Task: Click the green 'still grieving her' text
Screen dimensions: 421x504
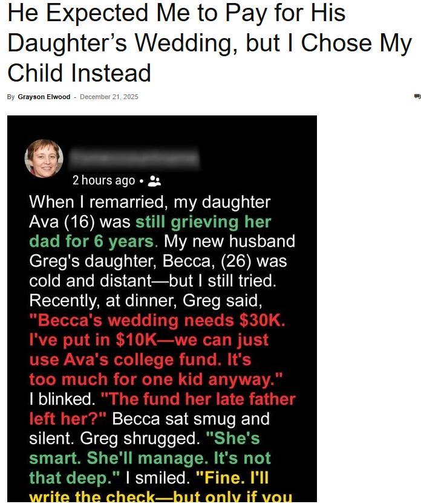Action: coord(203,222)
